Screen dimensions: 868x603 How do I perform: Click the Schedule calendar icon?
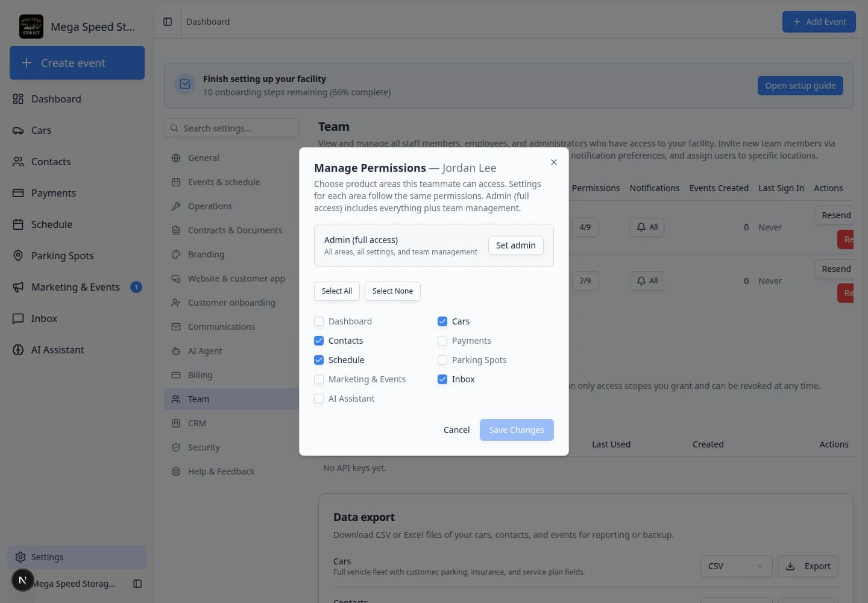[x=18, y=224]
